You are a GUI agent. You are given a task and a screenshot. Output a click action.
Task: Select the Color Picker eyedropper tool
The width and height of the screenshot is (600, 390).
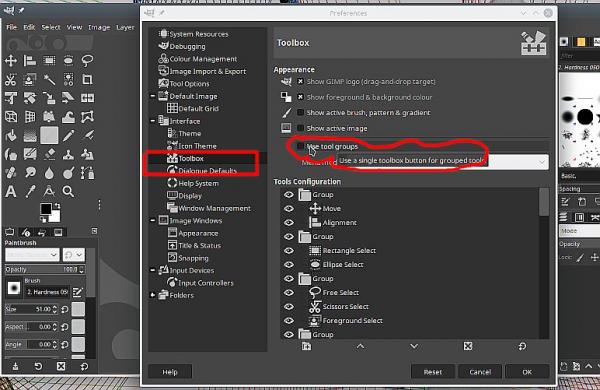pos(30,191)
